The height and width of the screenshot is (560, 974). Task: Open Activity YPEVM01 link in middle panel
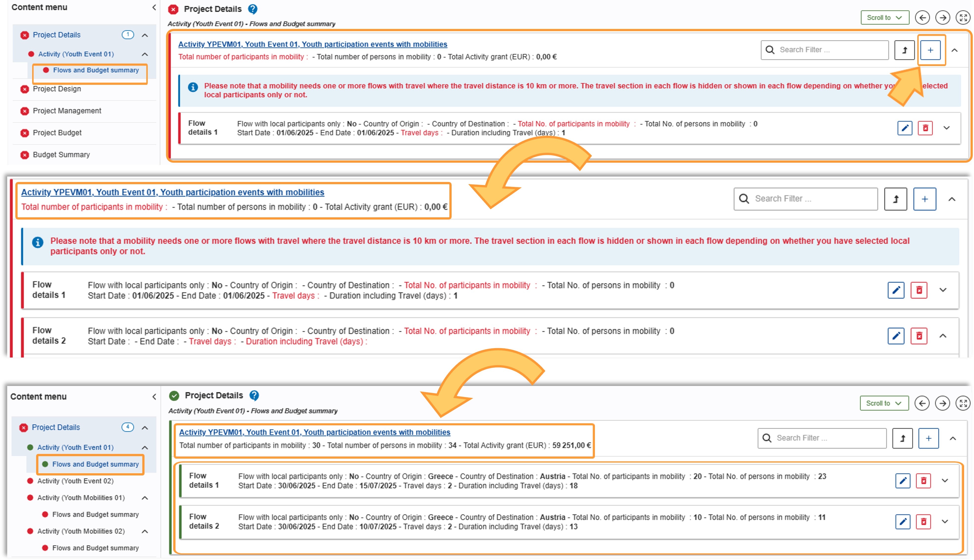[x=172, y=192]
